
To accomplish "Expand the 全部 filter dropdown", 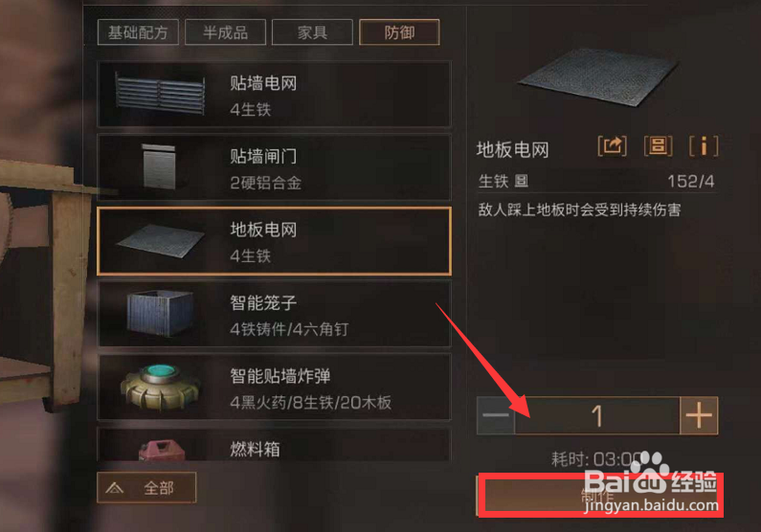I will tap(146, 487).
